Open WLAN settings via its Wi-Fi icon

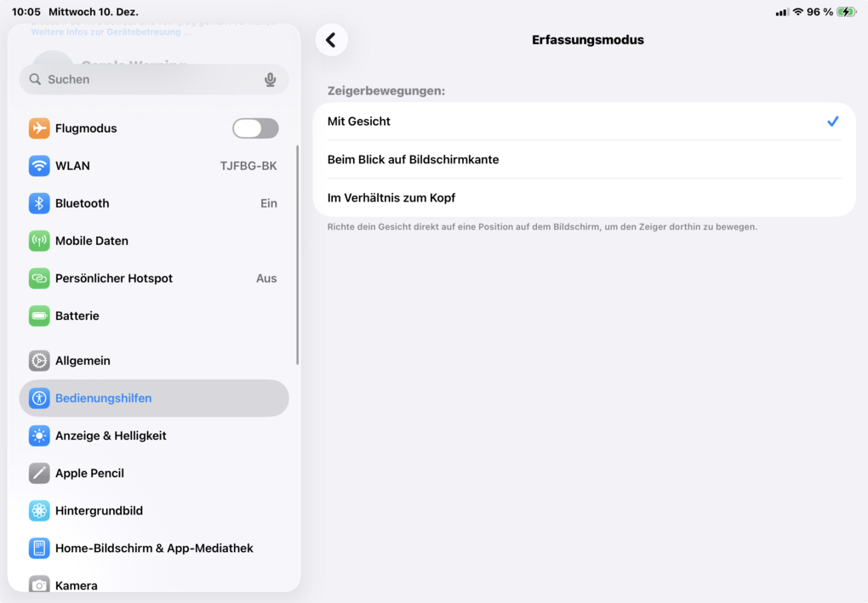[x=39, y=166]
